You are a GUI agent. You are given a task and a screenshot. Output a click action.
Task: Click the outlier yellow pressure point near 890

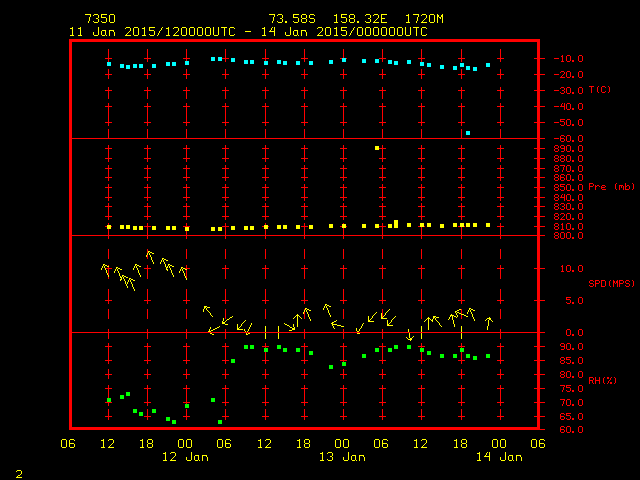pyautogui.click(x=377, y=148)
